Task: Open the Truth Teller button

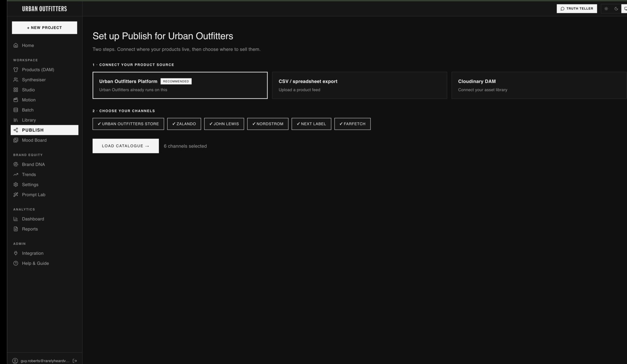Action: tap(577, 9)
